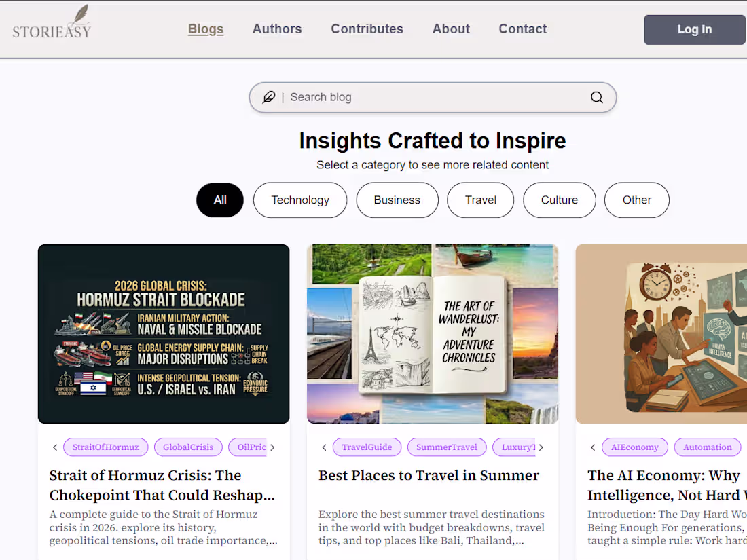
Task: Open the Storieasy logo home link
Action: [x=52, y=23]
